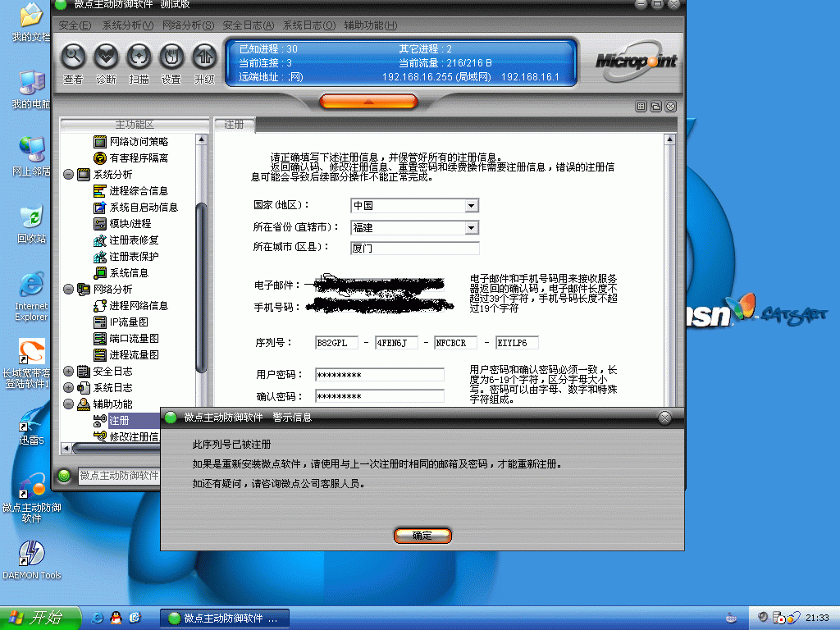Image resolution: width=840 pixels, height=630 pixels.
Task: Select 网上邻居 desktop icon
Action: 31,157
